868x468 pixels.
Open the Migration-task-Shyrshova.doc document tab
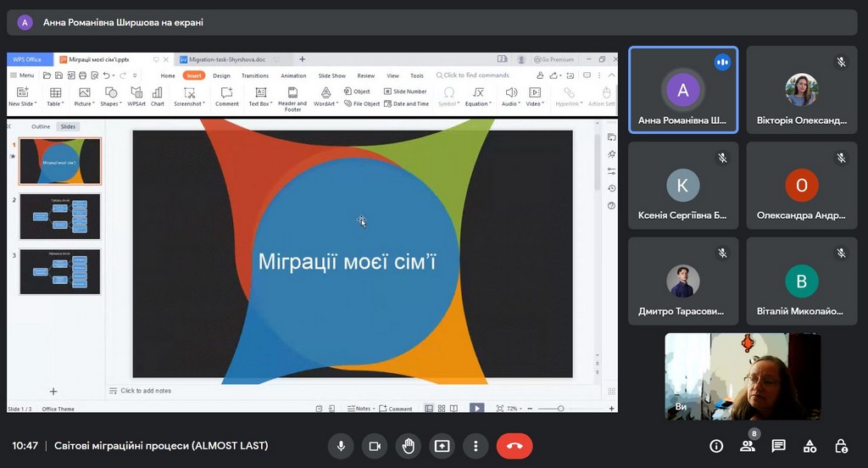(227, 59)
